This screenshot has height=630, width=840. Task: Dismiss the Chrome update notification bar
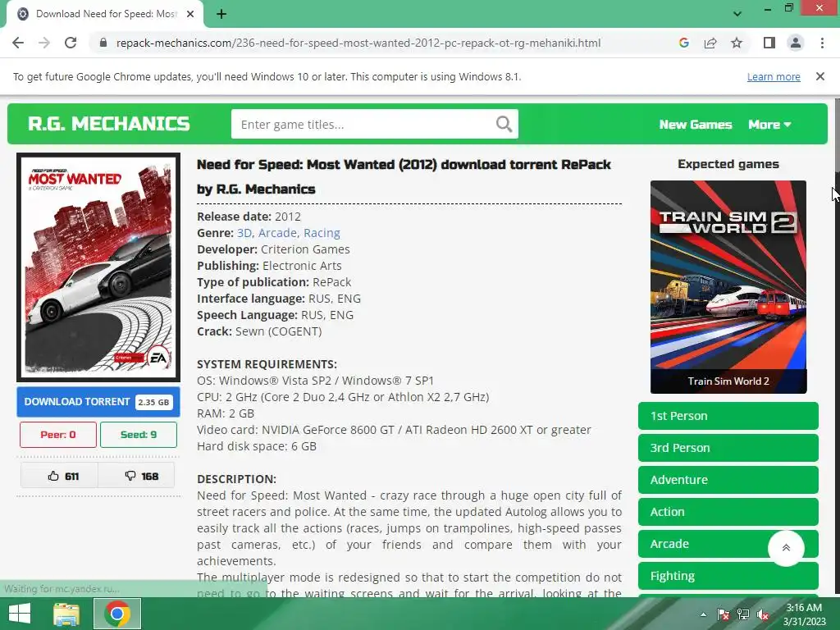pyautogui.click(x=819, y=76)
